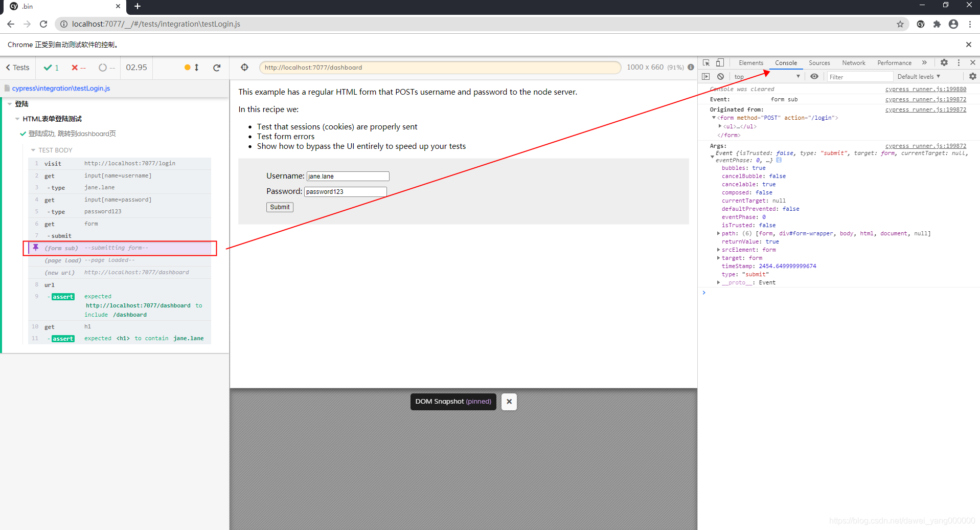Reload the browser page
980x530 pixels.
(43, 24)
